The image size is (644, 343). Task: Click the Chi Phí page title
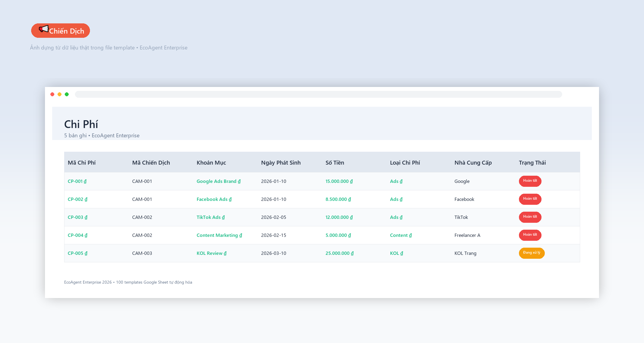(81, 124)
